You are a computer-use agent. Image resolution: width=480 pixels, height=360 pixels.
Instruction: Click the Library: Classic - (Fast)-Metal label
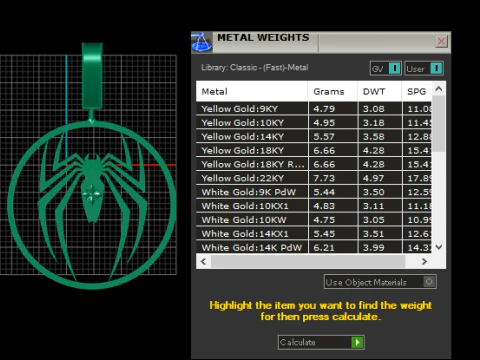tap(255, 67)
